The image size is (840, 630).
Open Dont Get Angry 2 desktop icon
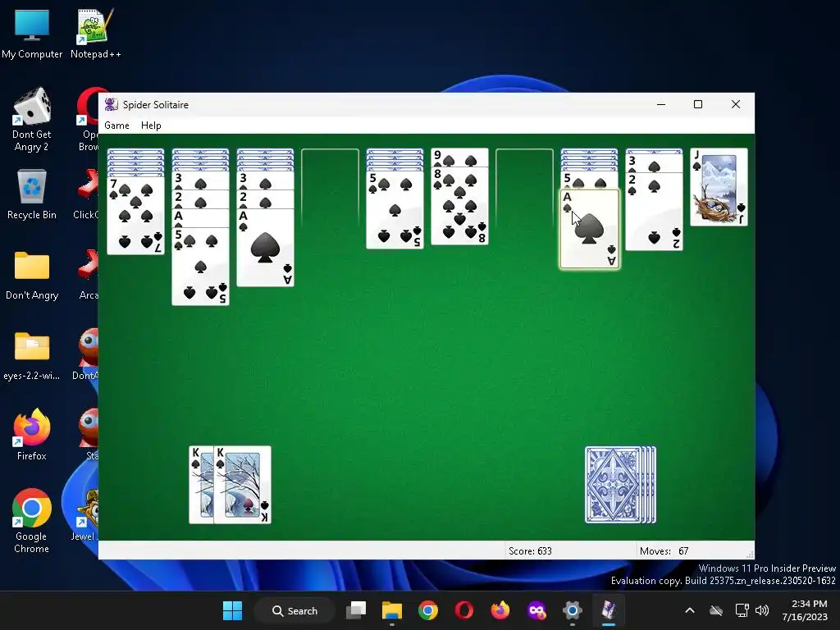tap(32, 119)
